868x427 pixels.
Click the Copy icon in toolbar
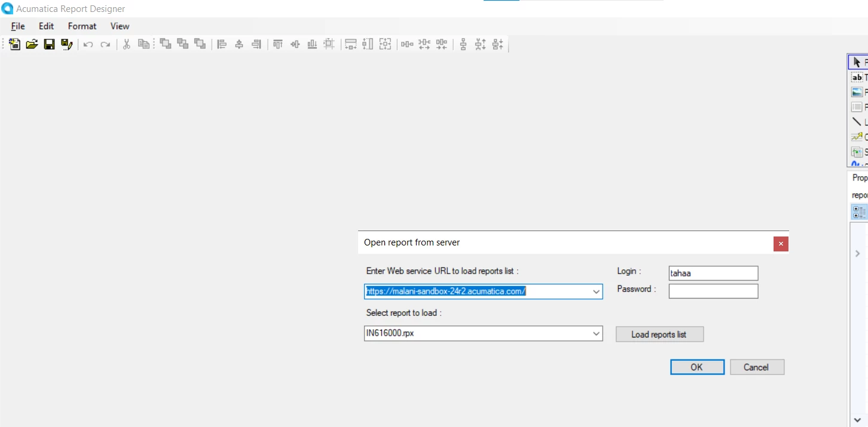coord(143,44)
